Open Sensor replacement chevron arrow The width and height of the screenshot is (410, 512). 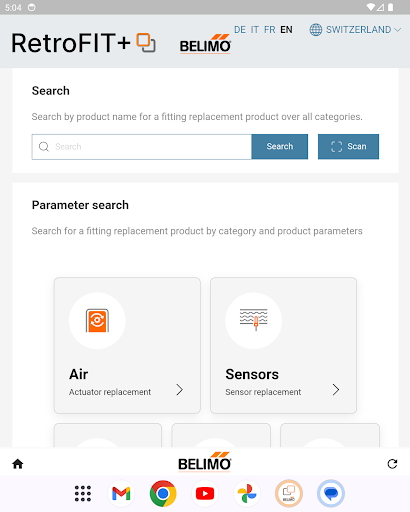click(336, 389)
